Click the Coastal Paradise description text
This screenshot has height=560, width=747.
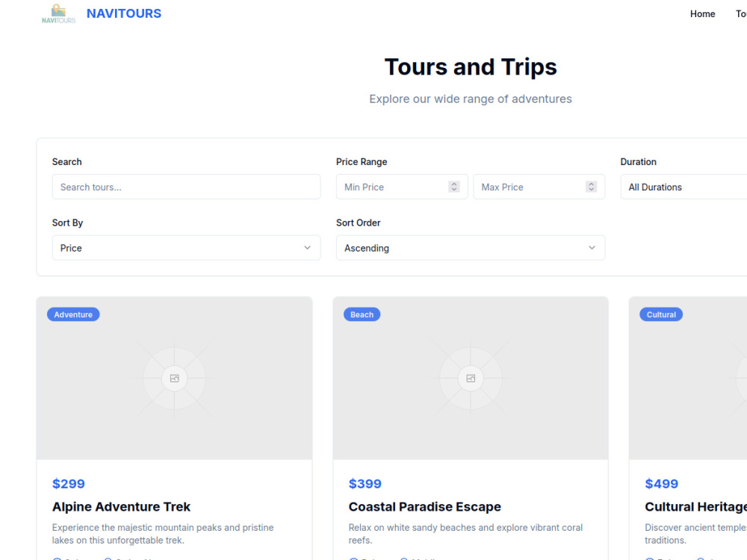[x=465, y=534]
